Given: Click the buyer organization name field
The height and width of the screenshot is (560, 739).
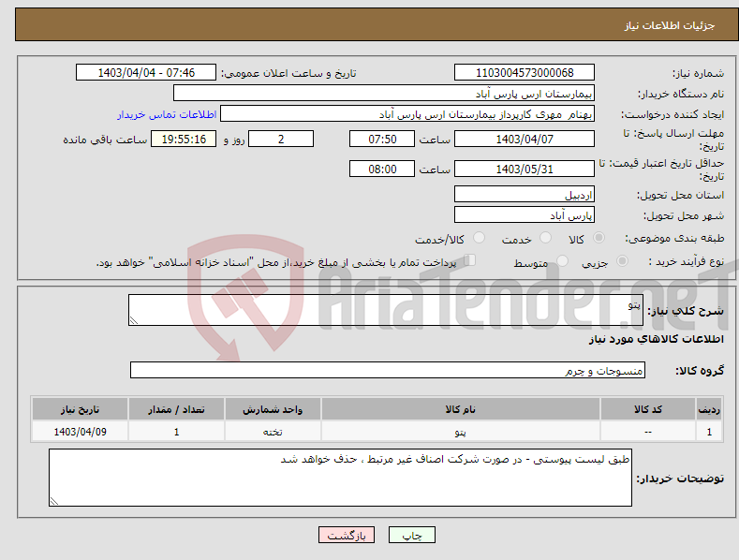Looking at the screenshot, I should tap(384, 94).
